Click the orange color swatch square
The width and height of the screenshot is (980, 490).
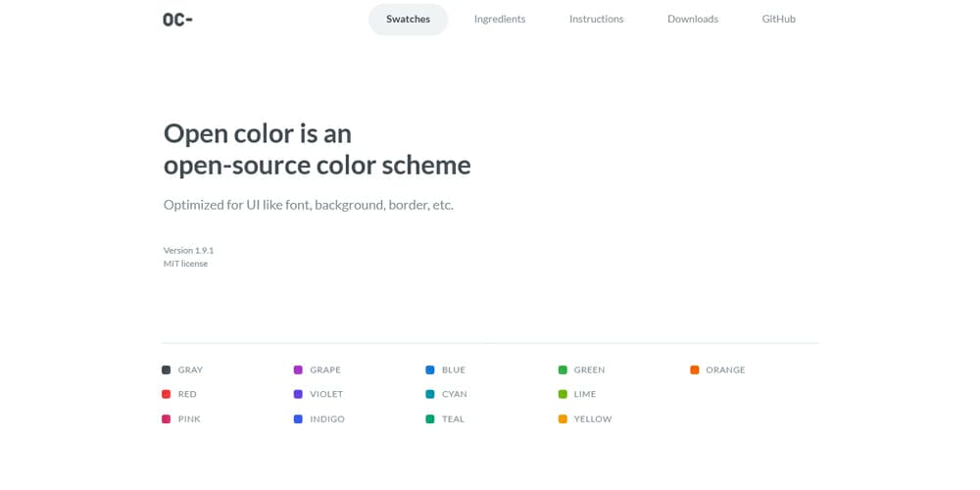pyautogui.click(x=695, y=370)
